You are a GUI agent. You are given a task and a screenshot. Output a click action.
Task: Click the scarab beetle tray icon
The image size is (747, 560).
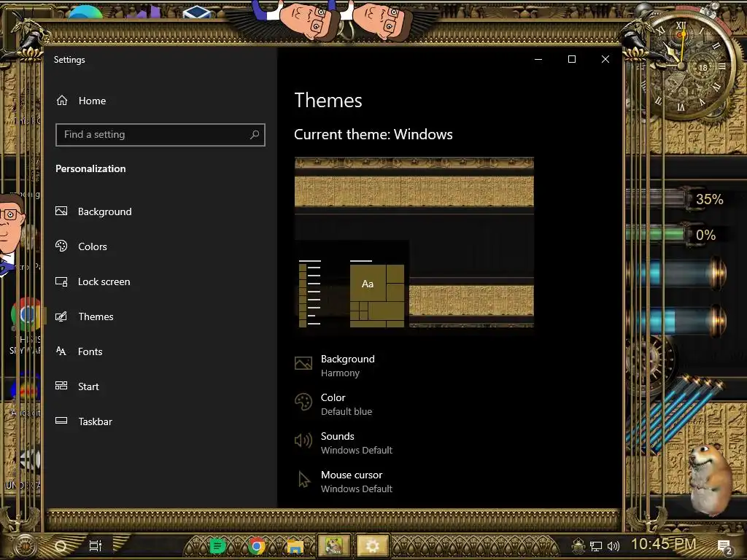pos(578,545)
